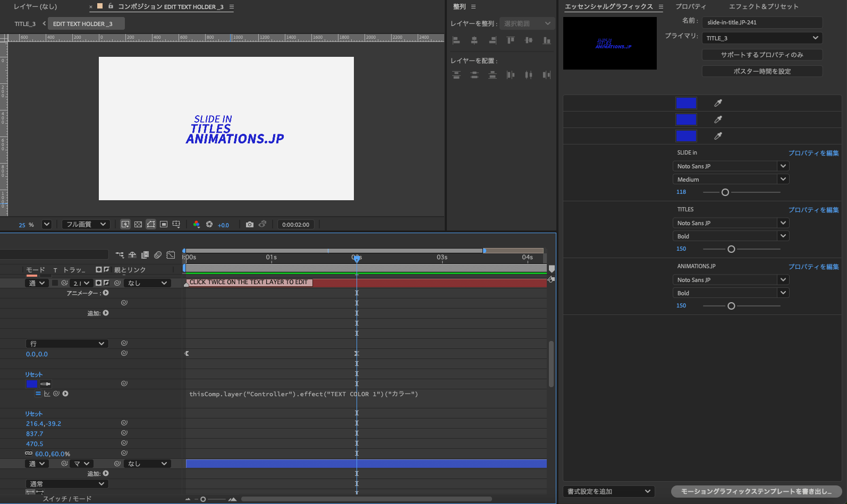Toggle the transparency grid in the viewer
This screenshot has width=847, height=504.
coord(138,225)
